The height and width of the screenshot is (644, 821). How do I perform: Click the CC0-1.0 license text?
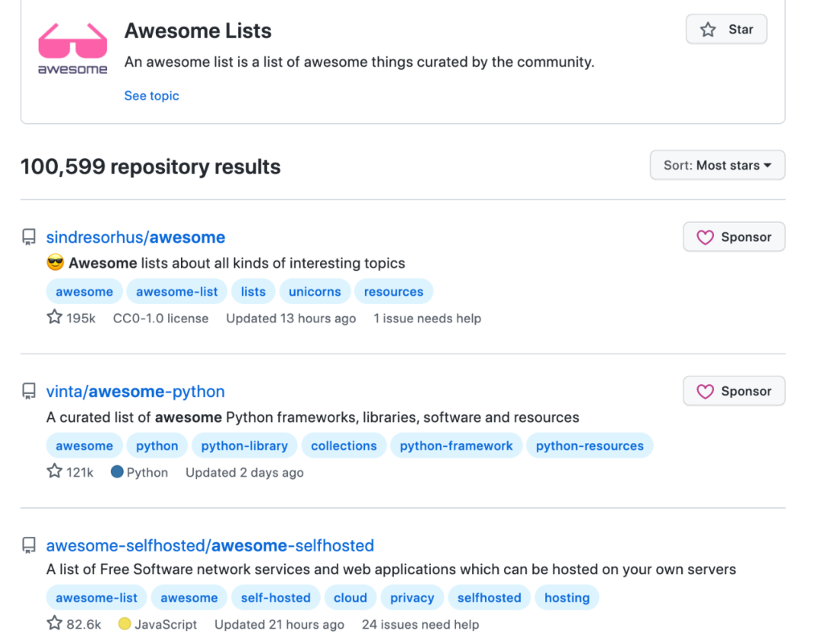160,319
